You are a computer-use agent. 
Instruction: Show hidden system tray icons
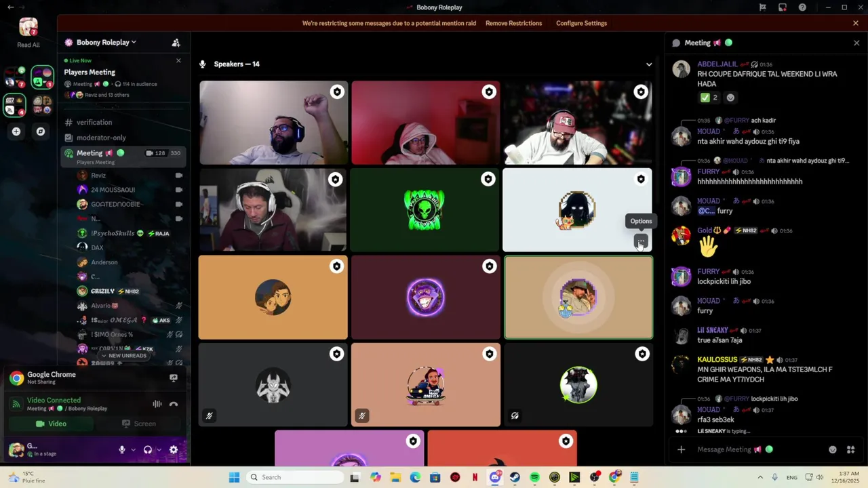[759, 477]
